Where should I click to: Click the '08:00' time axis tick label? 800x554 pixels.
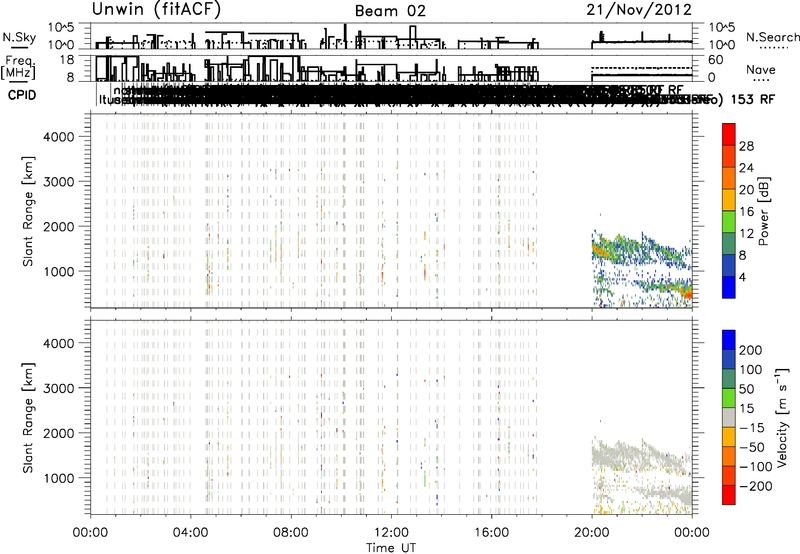[291, 533]
